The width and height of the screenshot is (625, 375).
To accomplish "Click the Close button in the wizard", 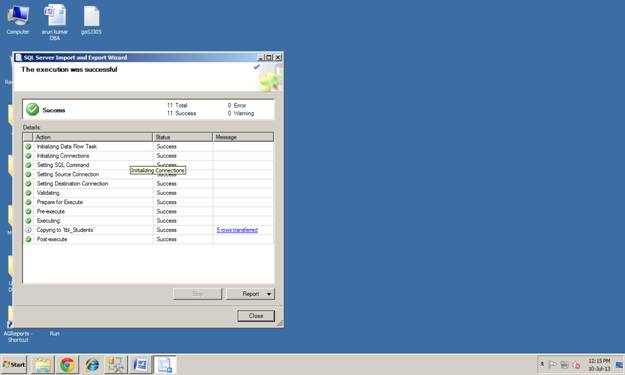I will [x=256, y=316].
